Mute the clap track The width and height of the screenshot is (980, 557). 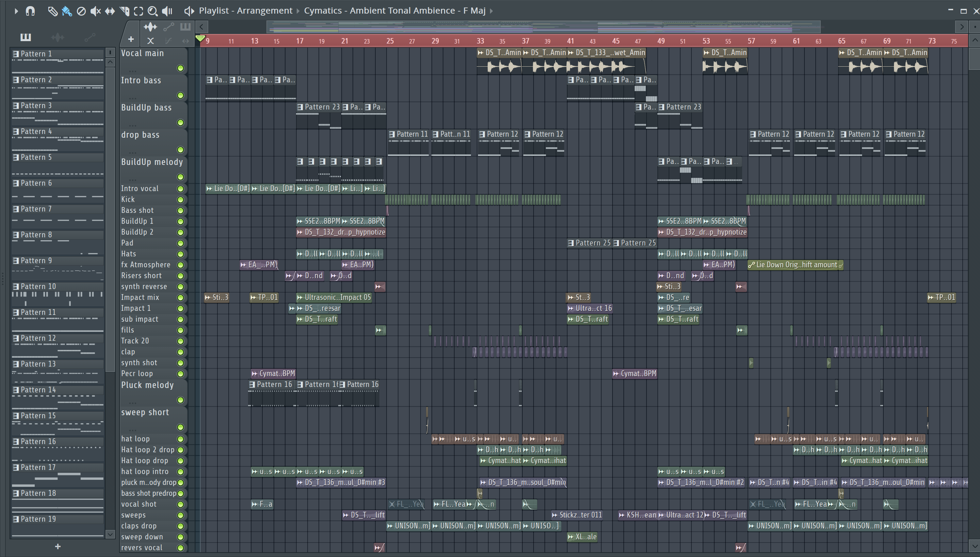coord(180,352)
